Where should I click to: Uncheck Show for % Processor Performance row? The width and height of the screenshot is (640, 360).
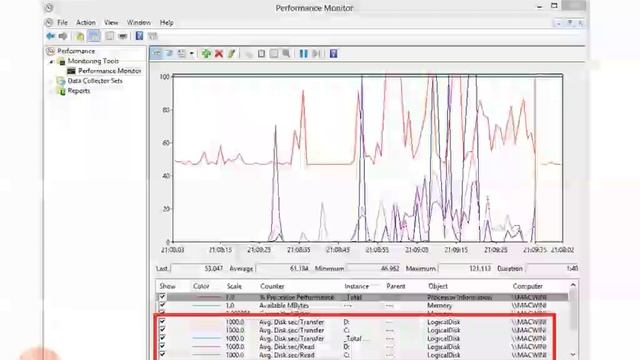[x=162, y=297]
